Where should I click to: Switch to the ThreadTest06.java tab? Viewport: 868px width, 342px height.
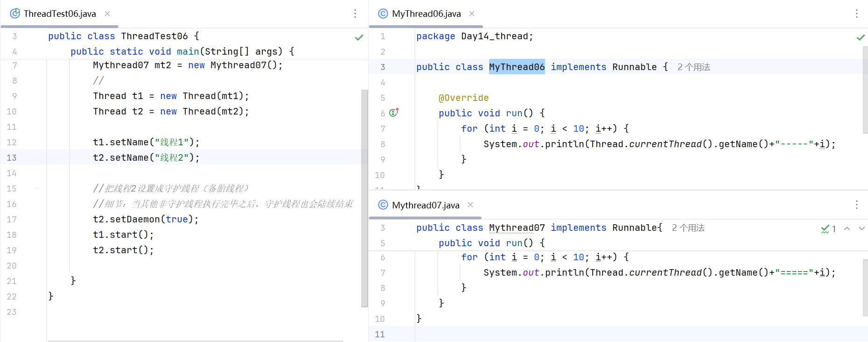click(60, 14)
